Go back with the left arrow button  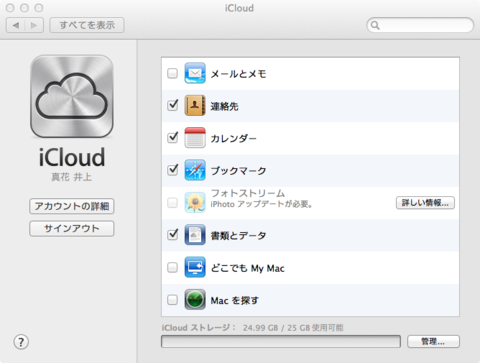15,25
